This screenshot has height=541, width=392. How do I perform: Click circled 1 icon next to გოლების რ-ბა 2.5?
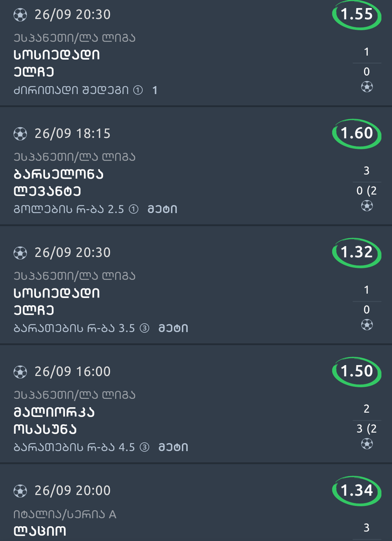tap(133, 209)
